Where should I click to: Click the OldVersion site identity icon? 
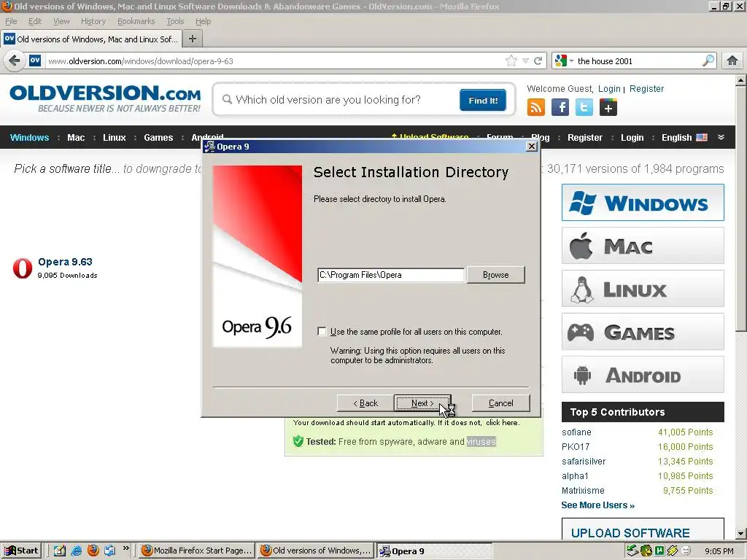tap(35, 61)
